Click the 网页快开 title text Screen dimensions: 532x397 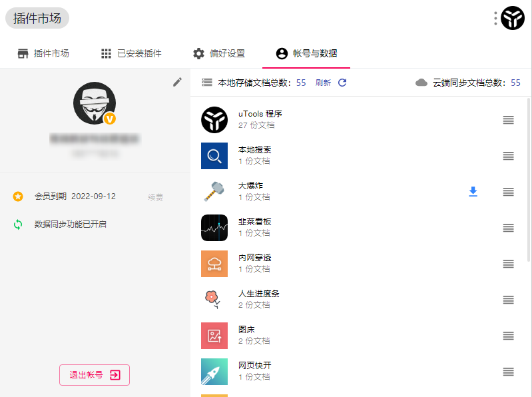(255, 366)
